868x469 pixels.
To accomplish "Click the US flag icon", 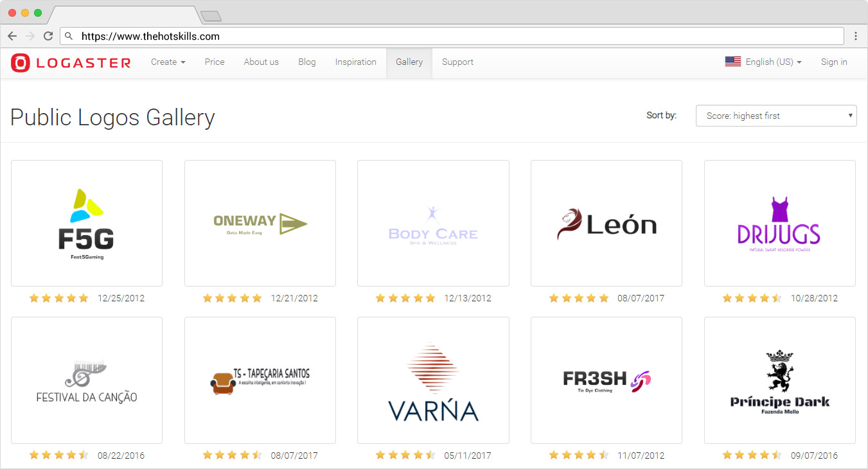I will (x=733, y=62).
